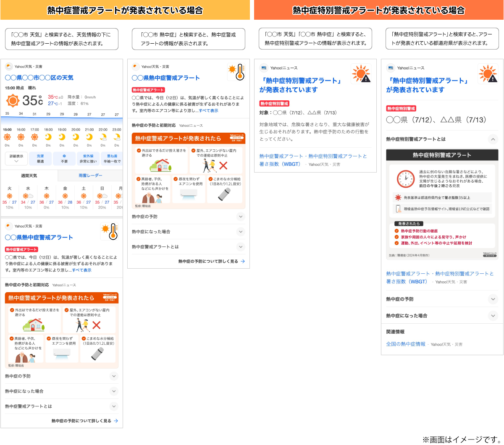Viewport: 504px width, 445px height.
Task: Open the 全国の熱中症情報 link
Action: [406, 344]
